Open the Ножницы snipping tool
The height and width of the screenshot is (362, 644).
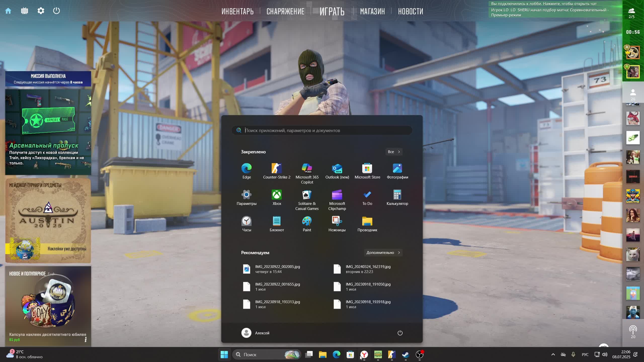click(337, 224)
